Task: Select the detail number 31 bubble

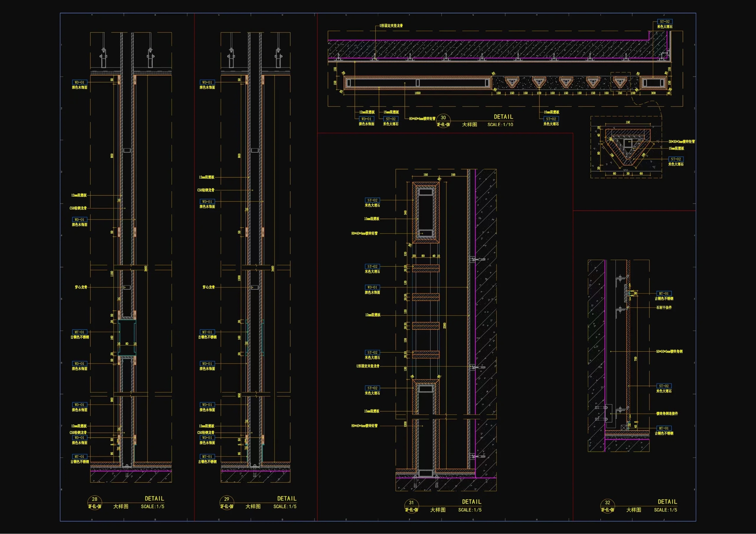Action: tap(411, 506)
